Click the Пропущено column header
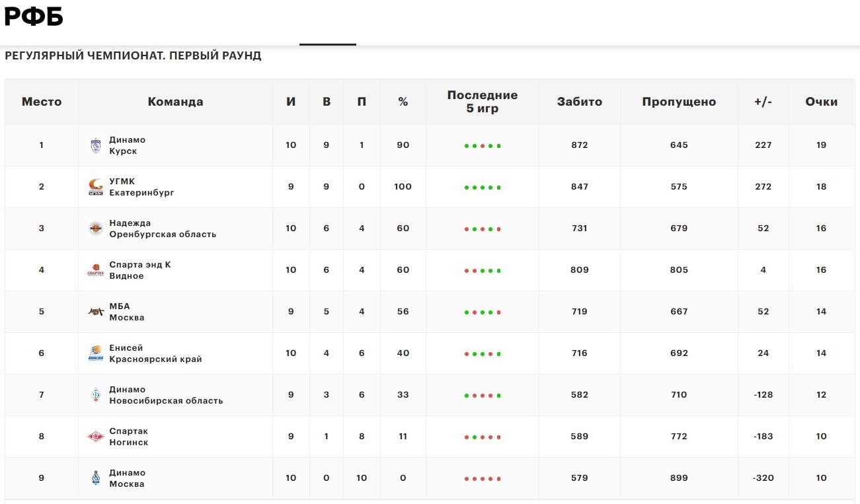 pos(679,102)
